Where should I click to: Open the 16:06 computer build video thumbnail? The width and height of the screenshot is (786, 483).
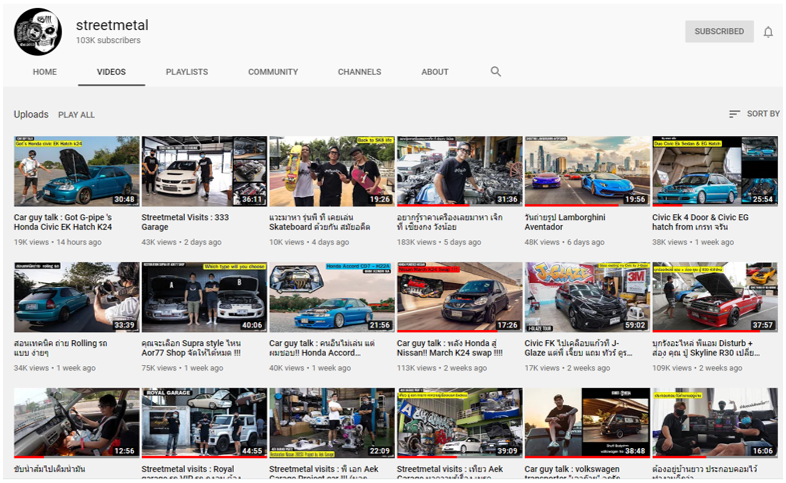(715, 423)
